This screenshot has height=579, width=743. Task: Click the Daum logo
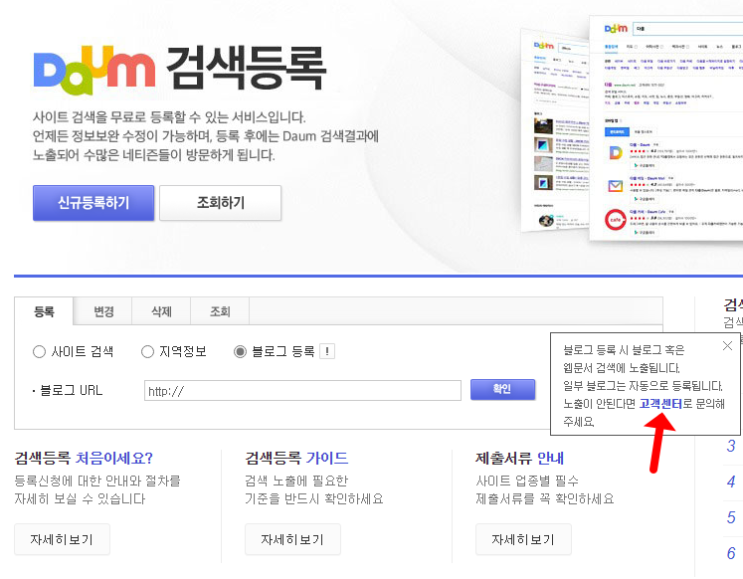click(94, 70)
